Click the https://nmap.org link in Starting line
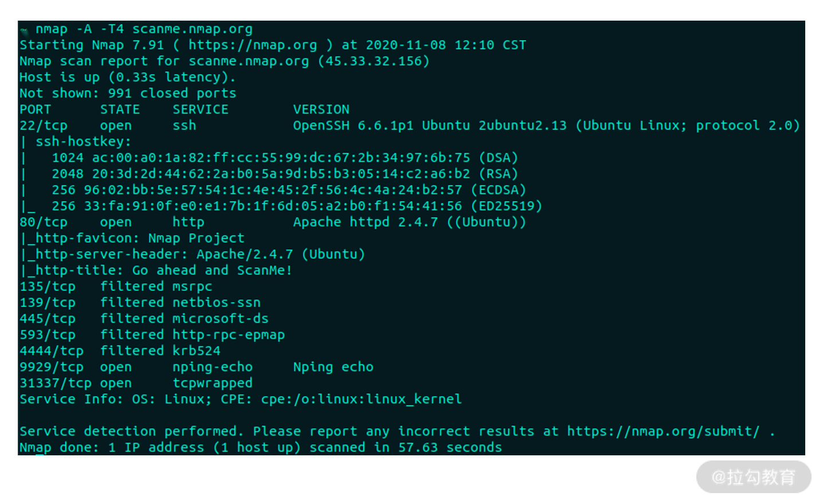This screenshot has height=504, width=823. click(253, 45)
